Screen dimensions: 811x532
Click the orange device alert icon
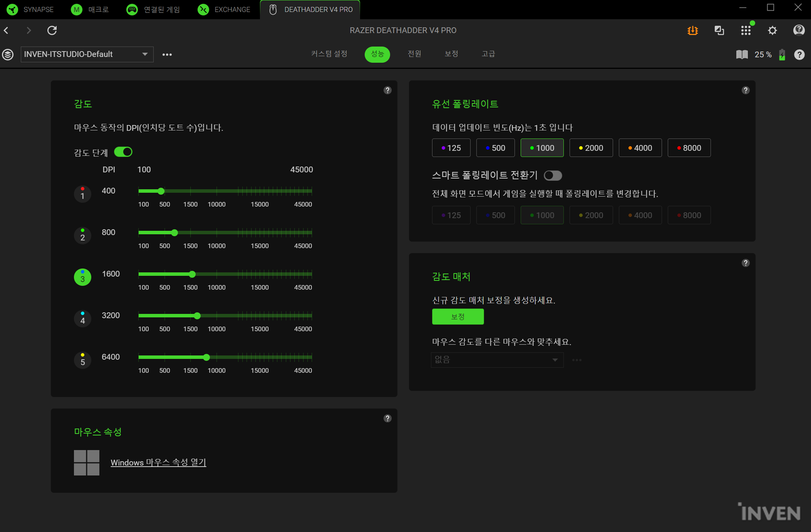coord(693,30)
